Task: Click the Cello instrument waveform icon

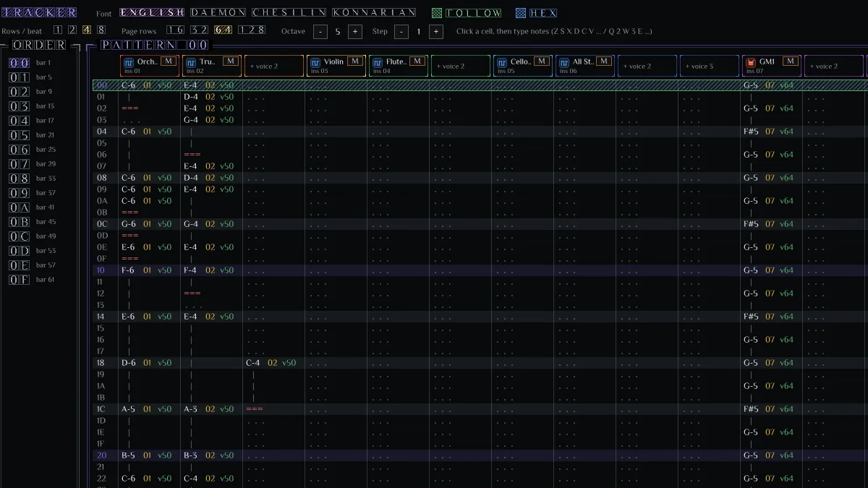Action: 501,62
